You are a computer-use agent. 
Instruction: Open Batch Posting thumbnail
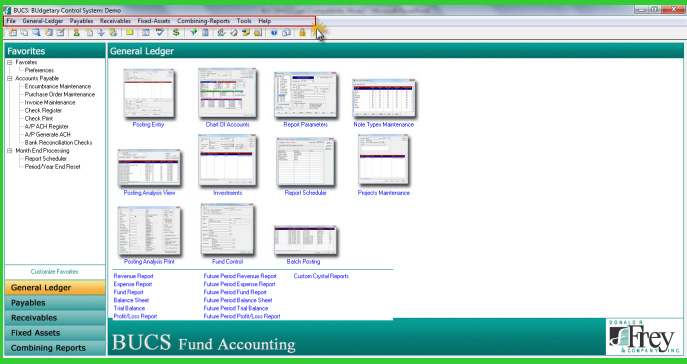click(x=305, y=240)
